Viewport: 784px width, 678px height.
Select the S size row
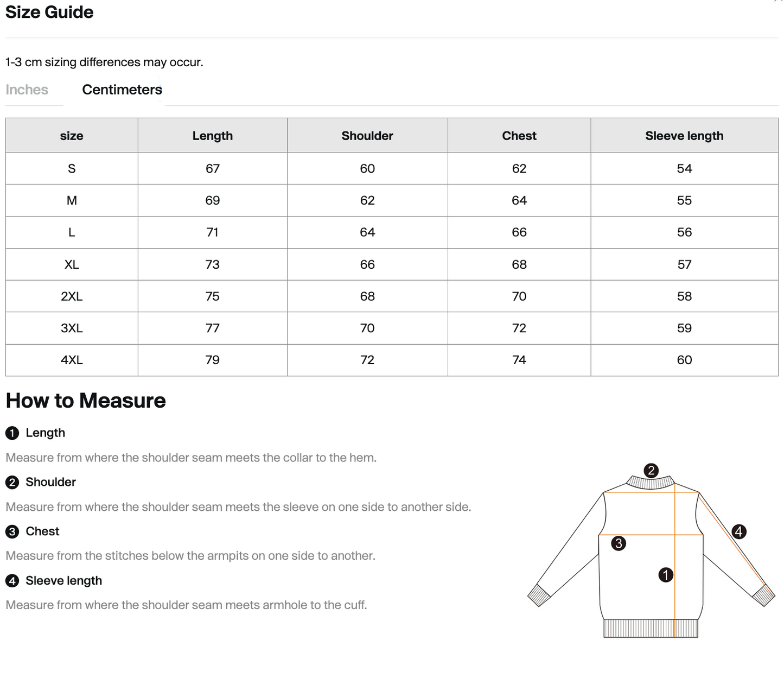tap(71, 168)
